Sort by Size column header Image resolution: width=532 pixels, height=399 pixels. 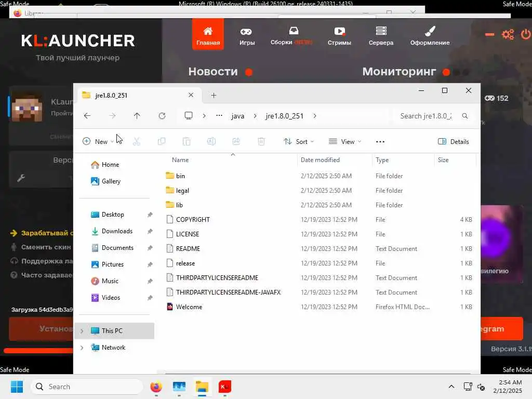pos(443,160)
